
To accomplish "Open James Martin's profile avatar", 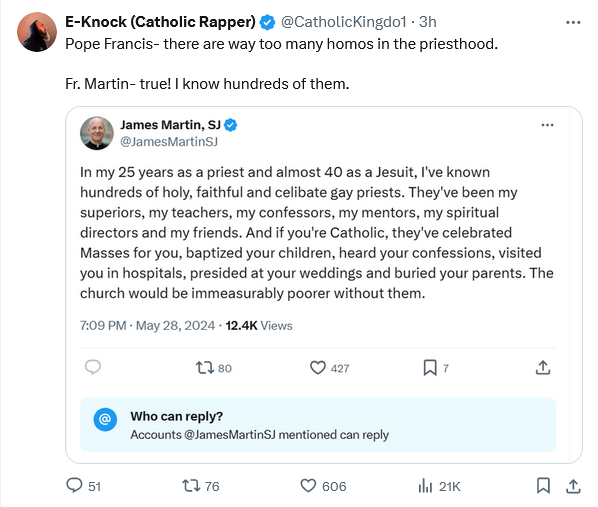I will pos(97,133).
